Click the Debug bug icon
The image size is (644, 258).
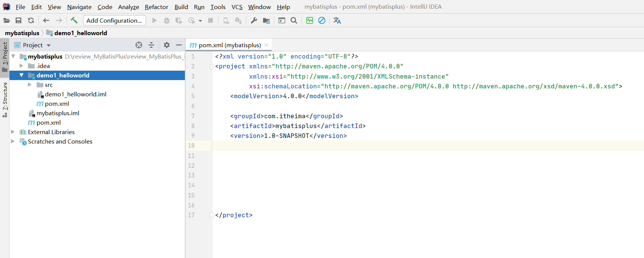click(x=166, y=20)
